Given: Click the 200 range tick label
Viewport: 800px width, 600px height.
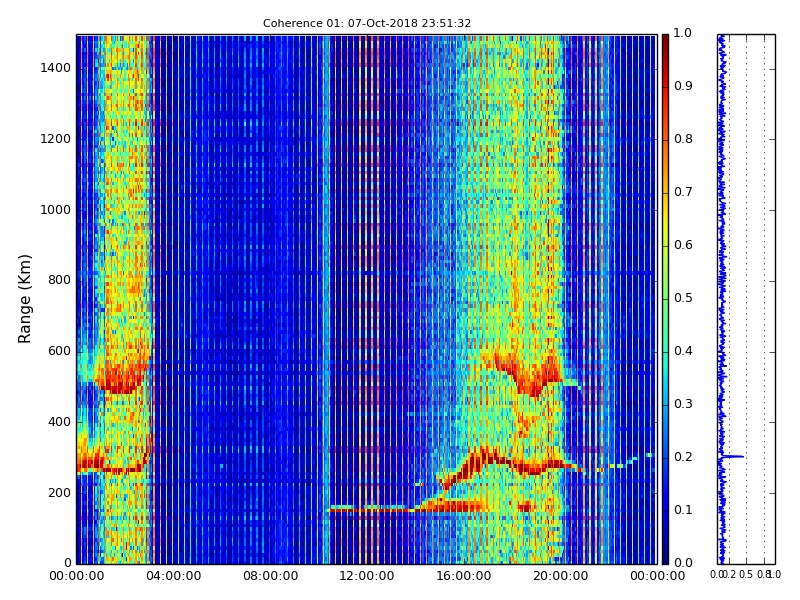Looking at the screenshot, I should pyautogui.click(x=59, y=493).
